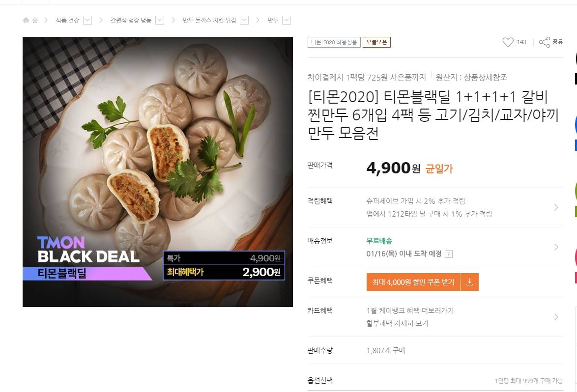Screen dimensions: 577x392
Task: Expand the last 만두 breadcrumb dropdown arrow
Action: [287, 20]
